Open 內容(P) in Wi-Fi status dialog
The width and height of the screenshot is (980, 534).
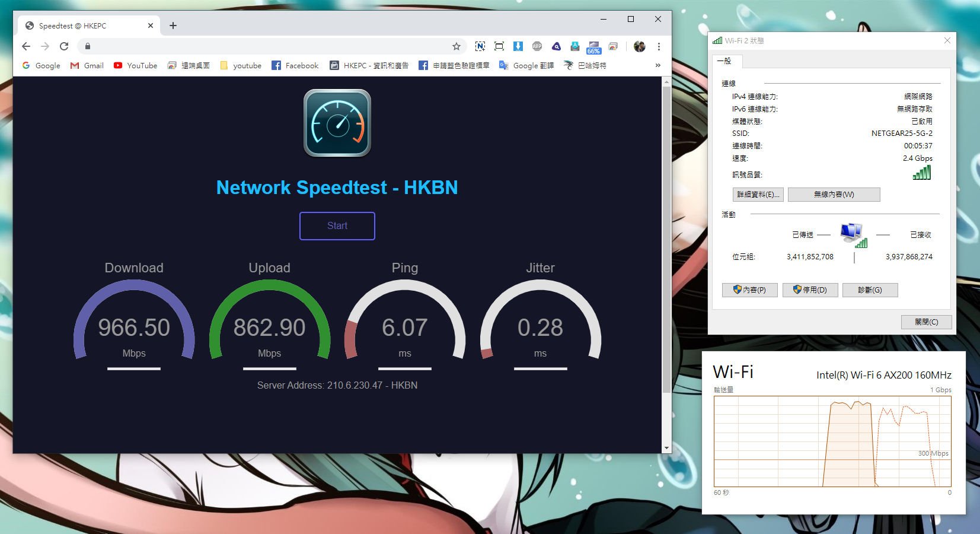click(750, 290)
